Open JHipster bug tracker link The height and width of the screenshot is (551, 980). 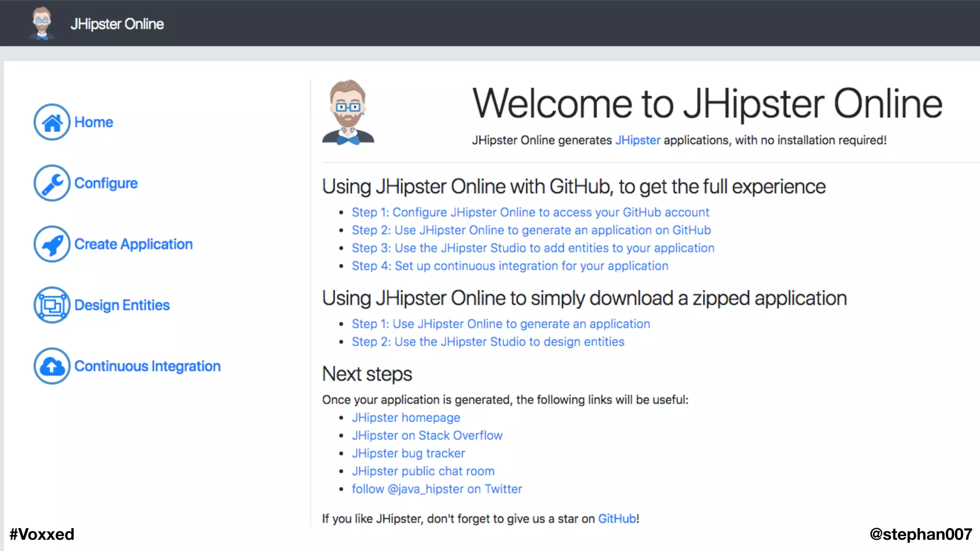[x=408, y=453]
